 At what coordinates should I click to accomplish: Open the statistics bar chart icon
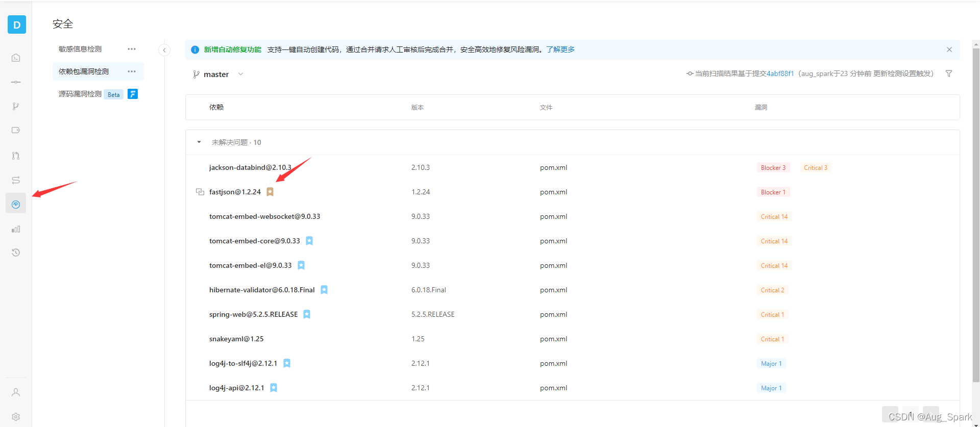[16, 229]
